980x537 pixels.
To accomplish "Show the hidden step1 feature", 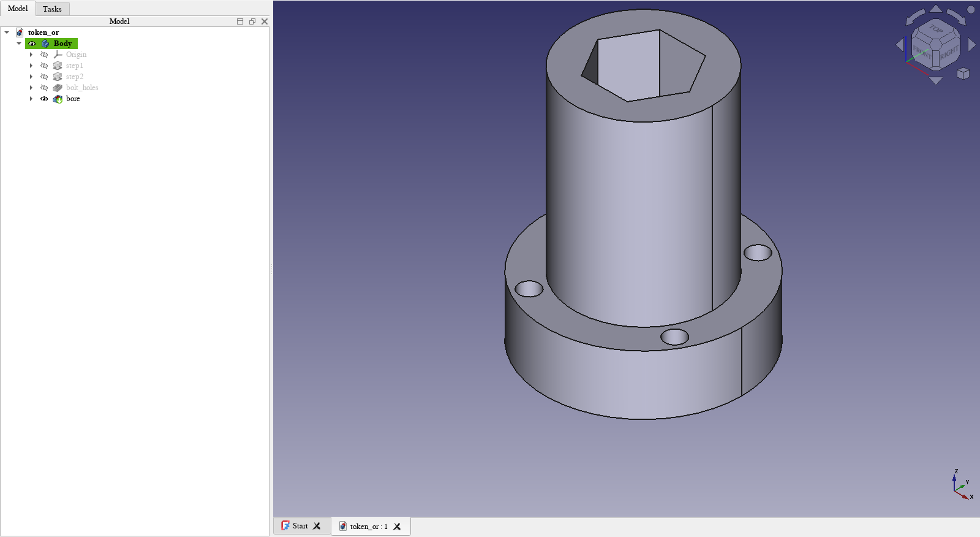I will [x=44, y=66].
